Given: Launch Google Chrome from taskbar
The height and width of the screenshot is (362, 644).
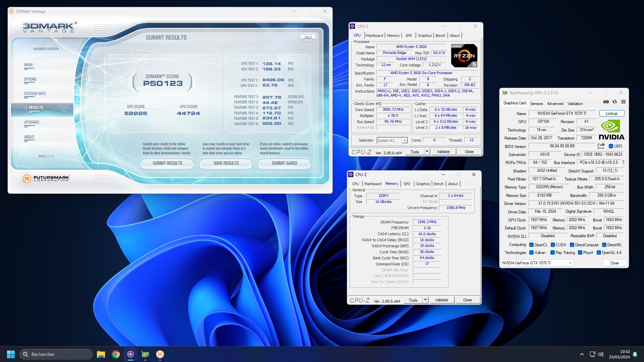Looking at the screenshot, I should point(116,354).
